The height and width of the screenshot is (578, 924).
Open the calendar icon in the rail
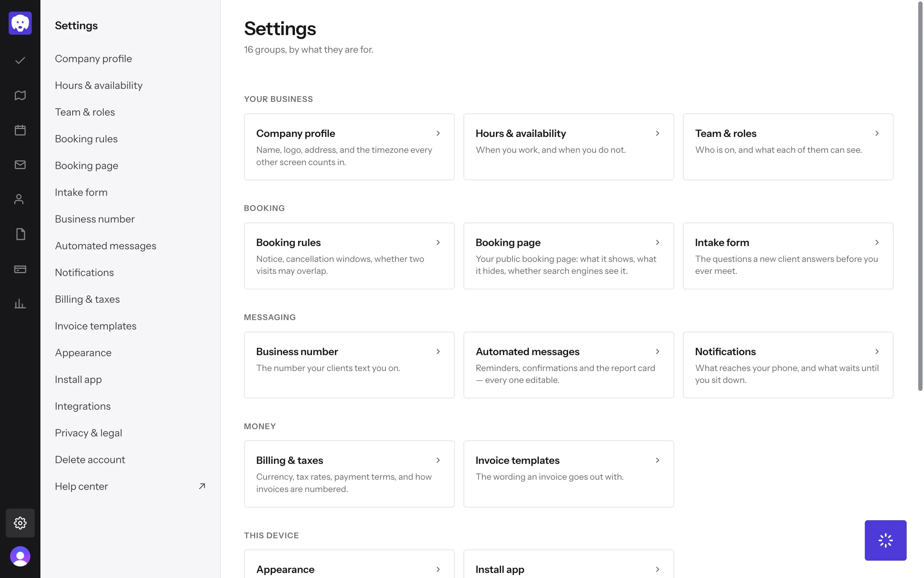20,130
